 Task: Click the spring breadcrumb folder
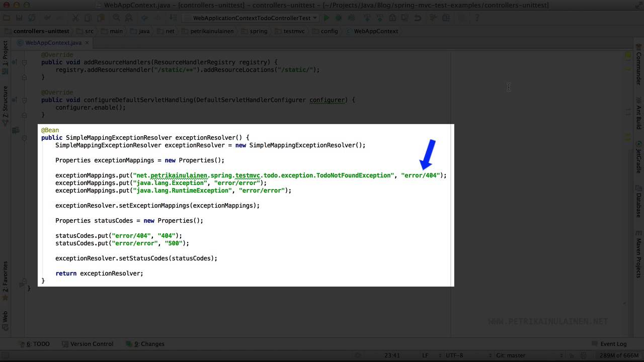[255, 31]
